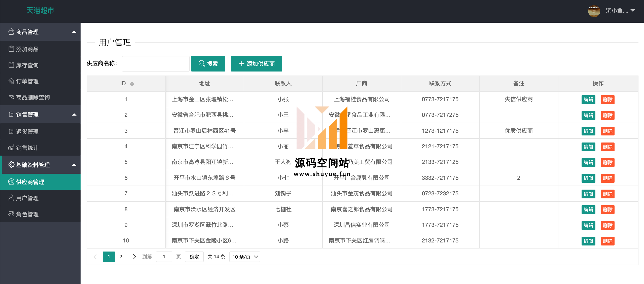644x284 pixels.
Task: Open 商品删除查询 in the sidebar
Action: 40,97
